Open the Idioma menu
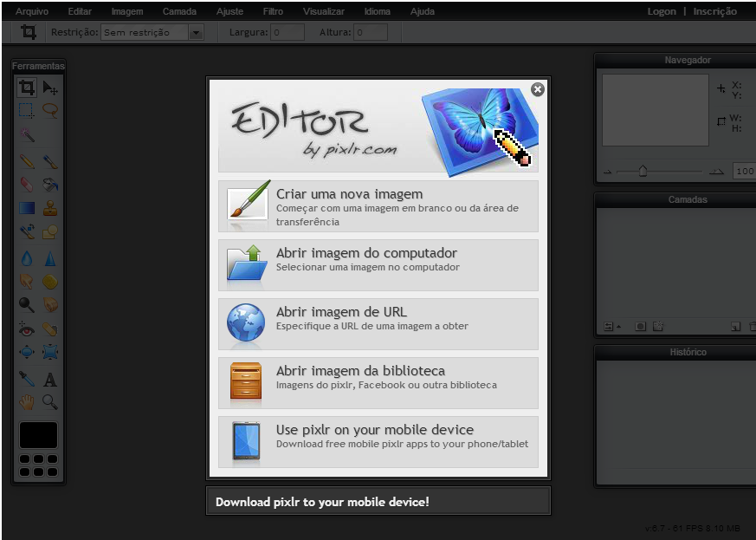The image size is (756, 540). [x=377, y=11]
